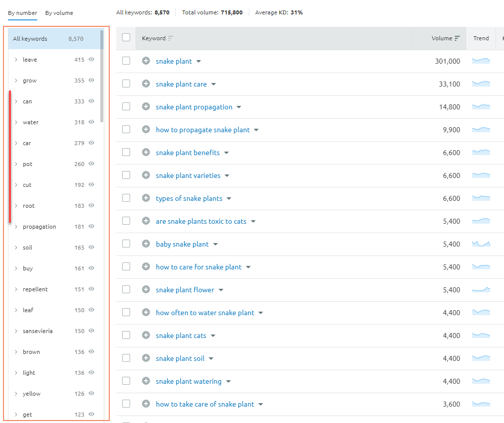Select checkbox for 'how to take care of snake plant'

[x=126, y=404]
